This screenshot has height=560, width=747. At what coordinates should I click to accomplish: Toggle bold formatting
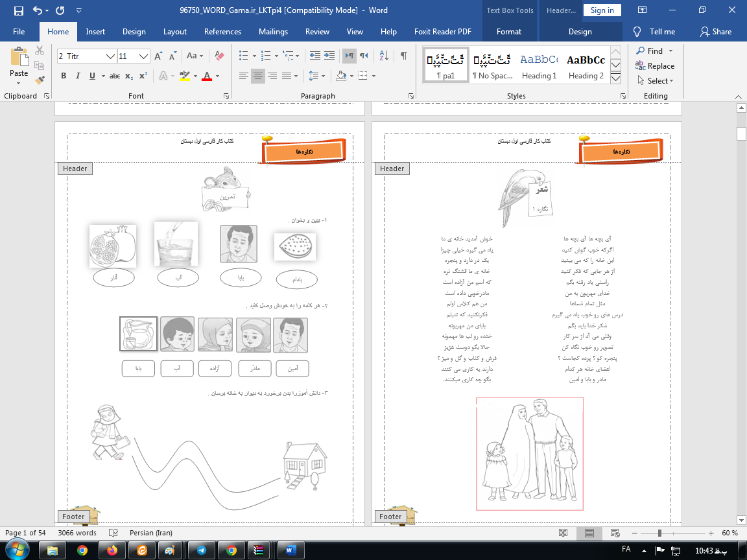click(x=64, y=76)
